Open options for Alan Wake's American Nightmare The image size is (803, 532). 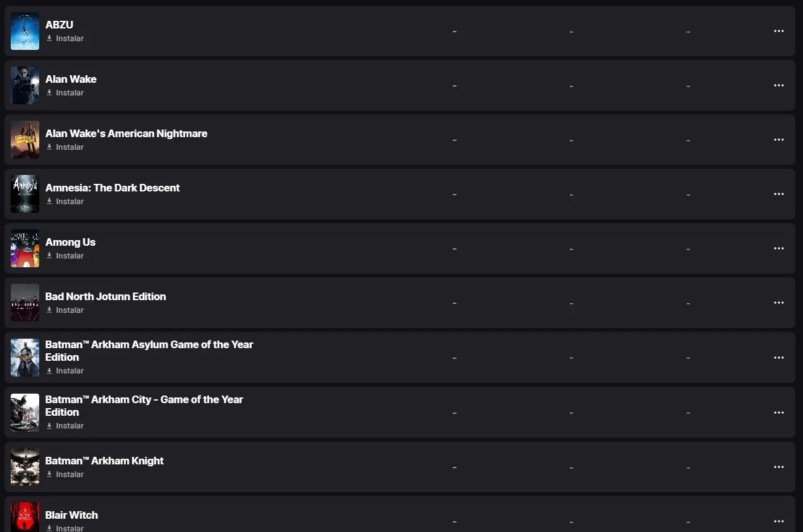pos(779,140)
